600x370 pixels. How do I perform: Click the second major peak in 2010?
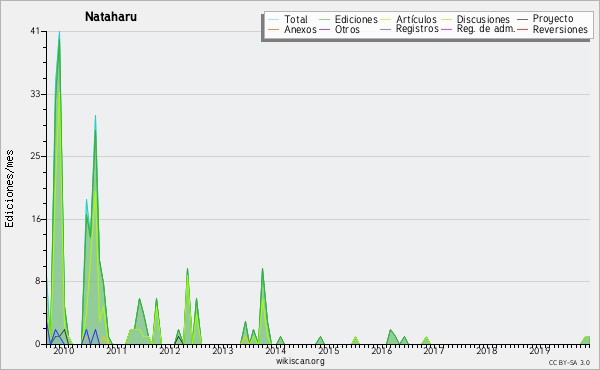click(95, 116)
